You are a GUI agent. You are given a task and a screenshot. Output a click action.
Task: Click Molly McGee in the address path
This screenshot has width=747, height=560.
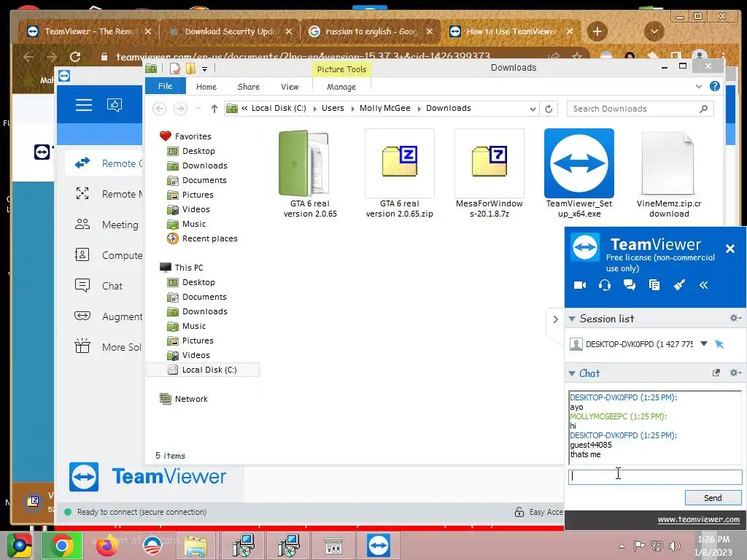385,108
